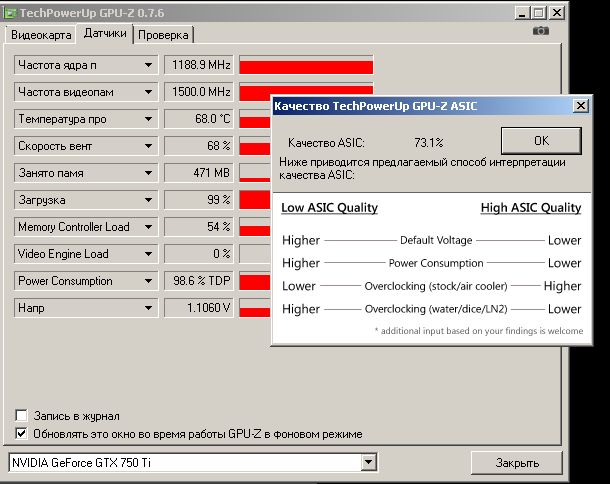610x484 pixels.
Task: Click the camera screenshot icon
Action: coord(541,31)
